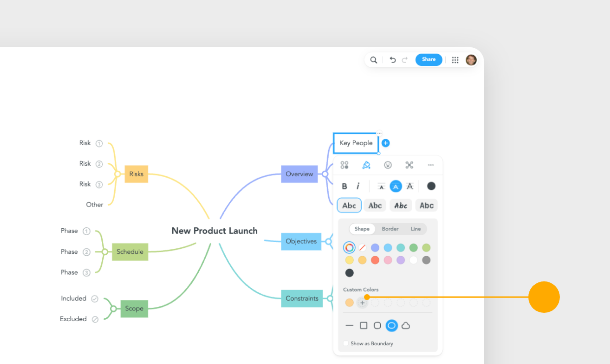
Task: Select the square topic shape
Action: click(x=364, y=325)
